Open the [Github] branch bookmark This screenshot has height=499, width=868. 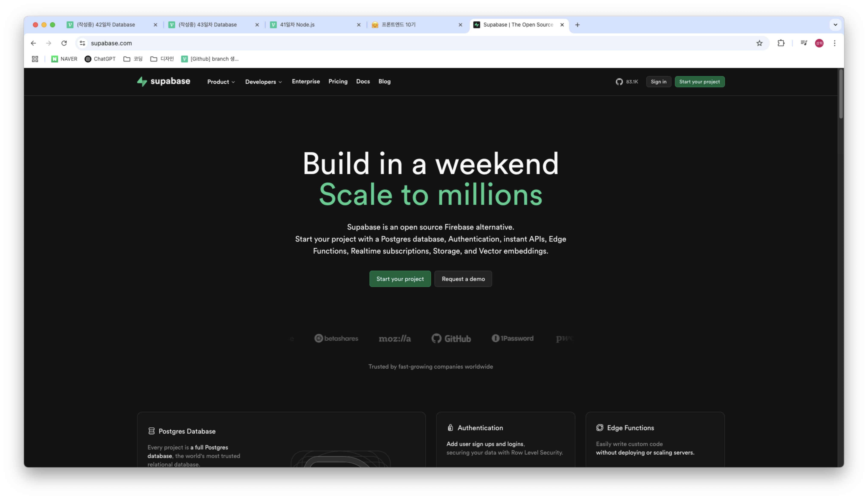[210, 59]
